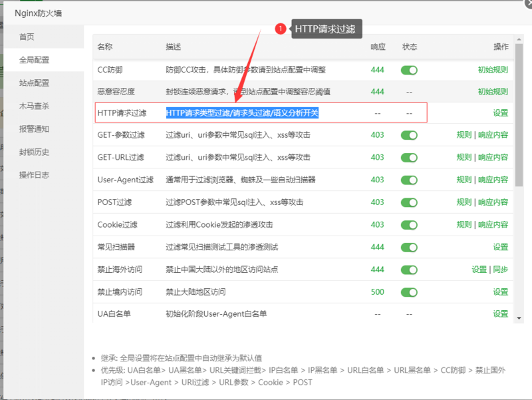Image resolution: width=532 pixels, height=400 pixels.
Task: Open 规则 for GET-参数过滤
Action: click(464, 135)
